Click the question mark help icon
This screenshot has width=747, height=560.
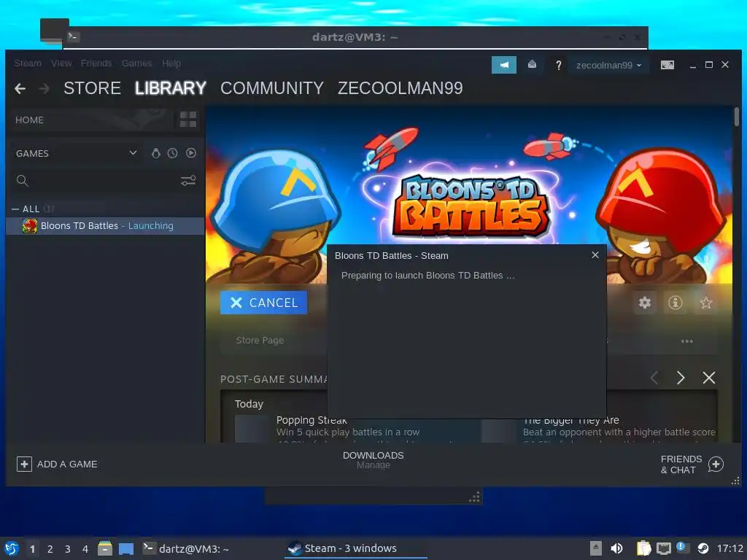[x=558, y=65]
